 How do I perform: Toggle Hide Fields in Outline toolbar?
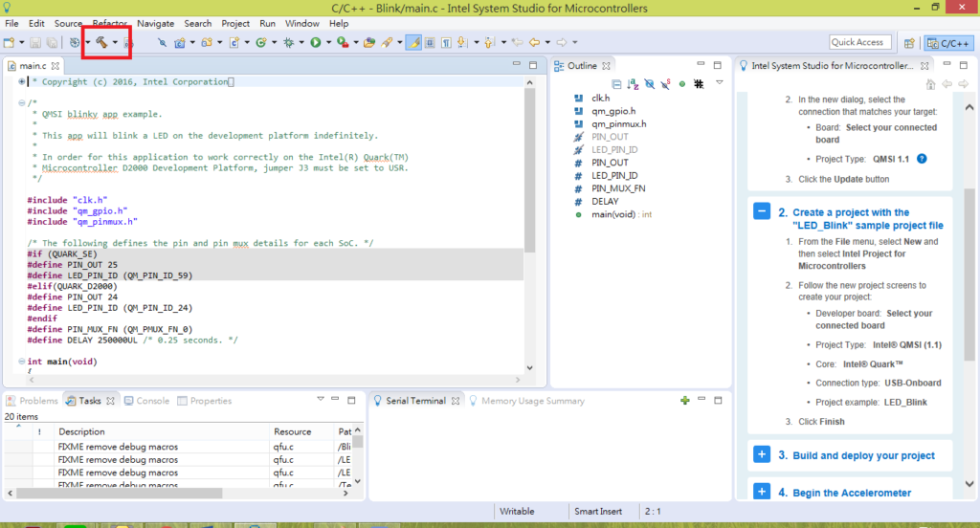[650, 84]
